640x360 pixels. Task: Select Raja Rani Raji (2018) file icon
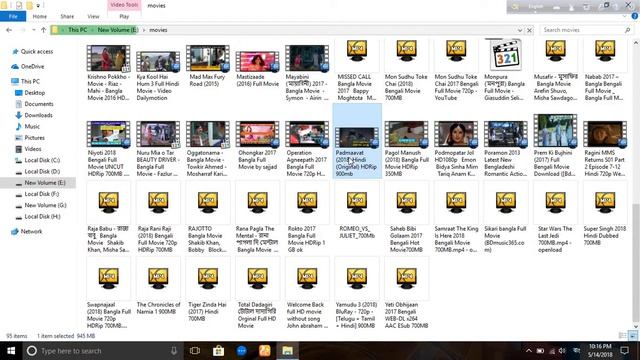pos(158,202)
